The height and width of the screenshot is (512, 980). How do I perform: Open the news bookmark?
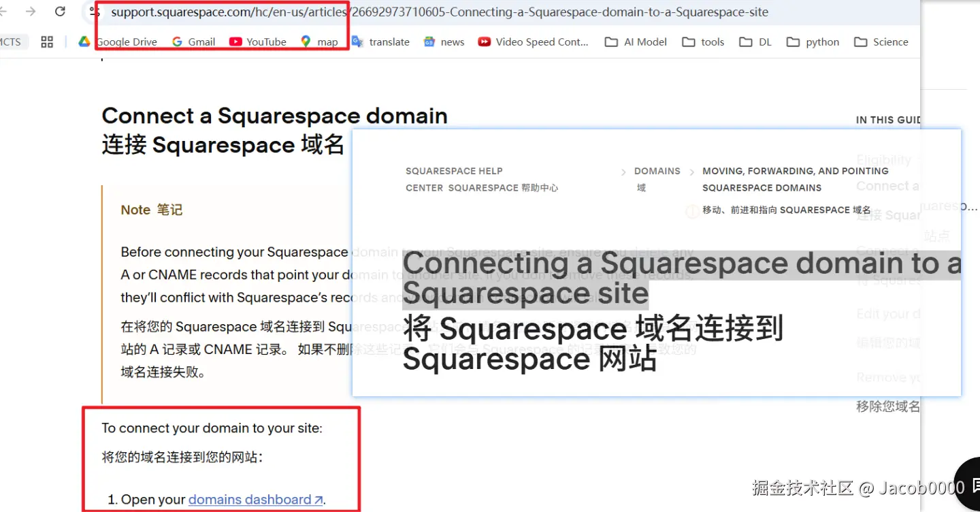[444, 42]
